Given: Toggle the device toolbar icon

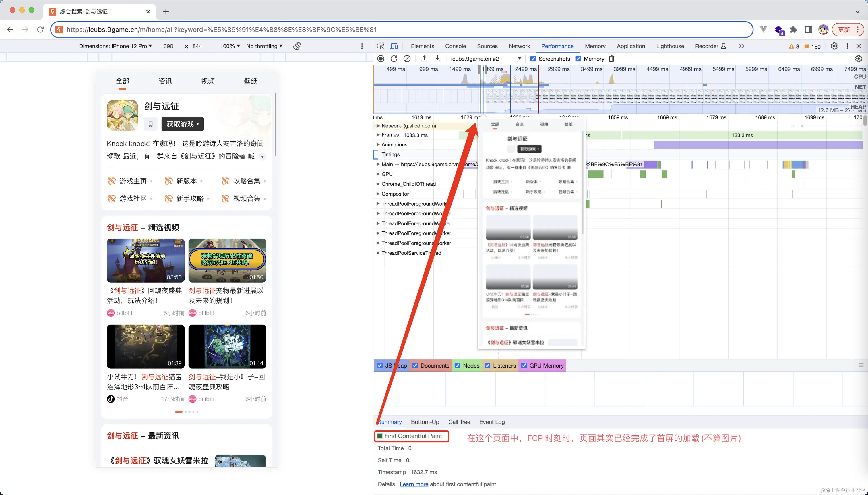Looking at the screenshot, I should (x=394, y=46).
